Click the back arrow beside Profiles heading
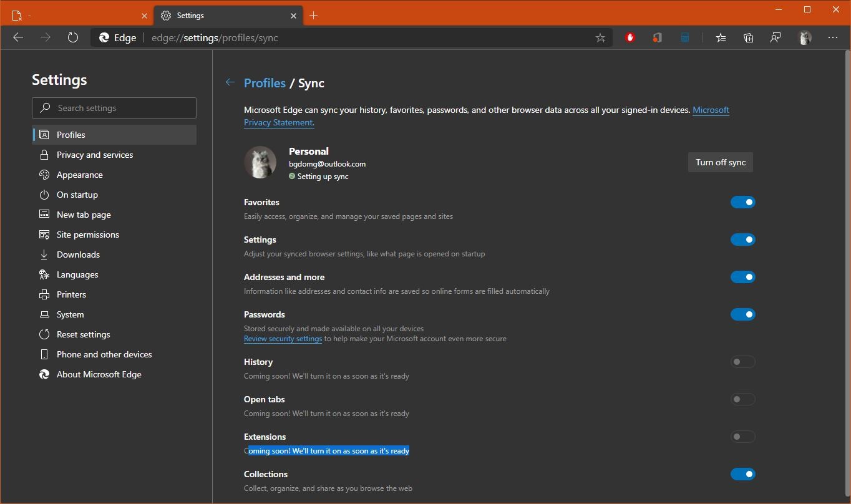Viewport: 851px width, 504px height. (x=230, y=82)
